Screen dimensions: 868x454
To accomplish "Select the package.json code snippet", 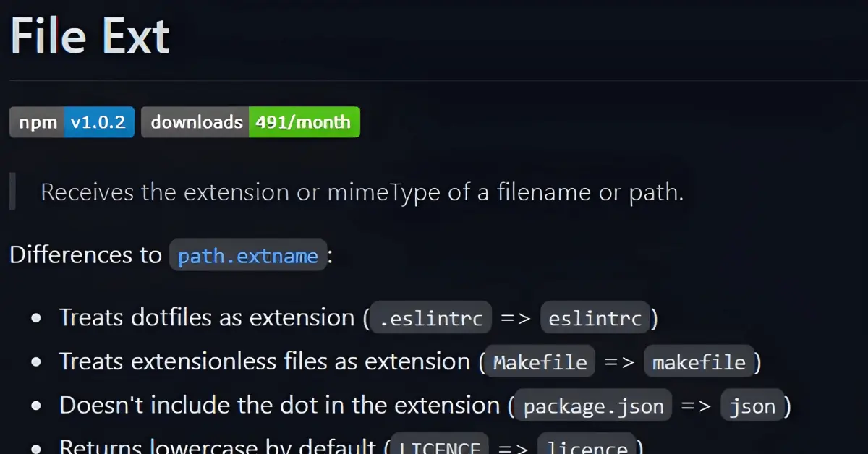I will click(x=593, y=406).
